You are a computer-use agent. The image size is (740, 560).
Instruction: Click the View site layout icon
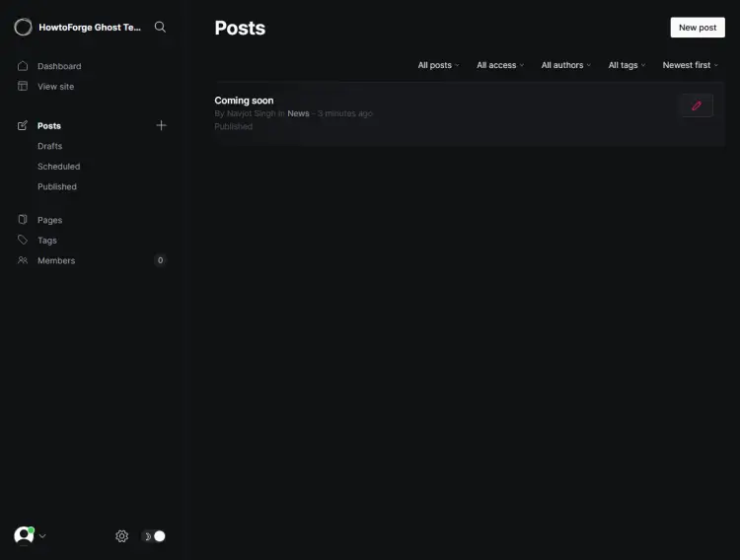(x=22, y=86)
